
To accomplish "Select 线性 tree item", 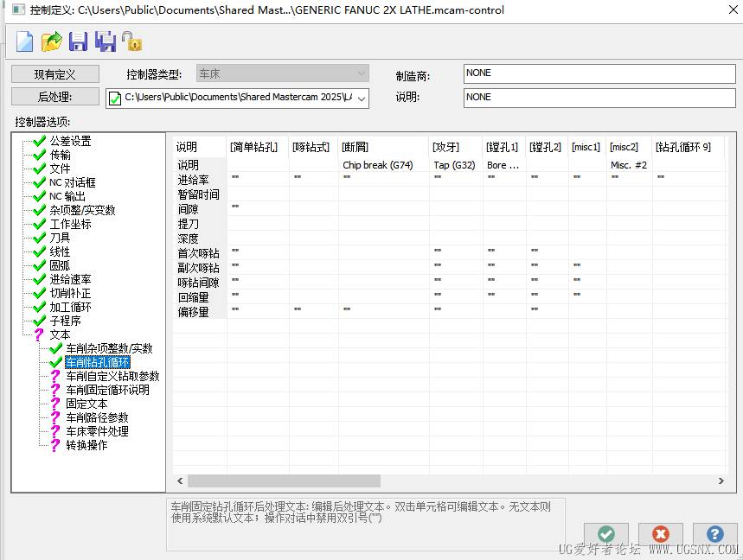I will [61, 251].
